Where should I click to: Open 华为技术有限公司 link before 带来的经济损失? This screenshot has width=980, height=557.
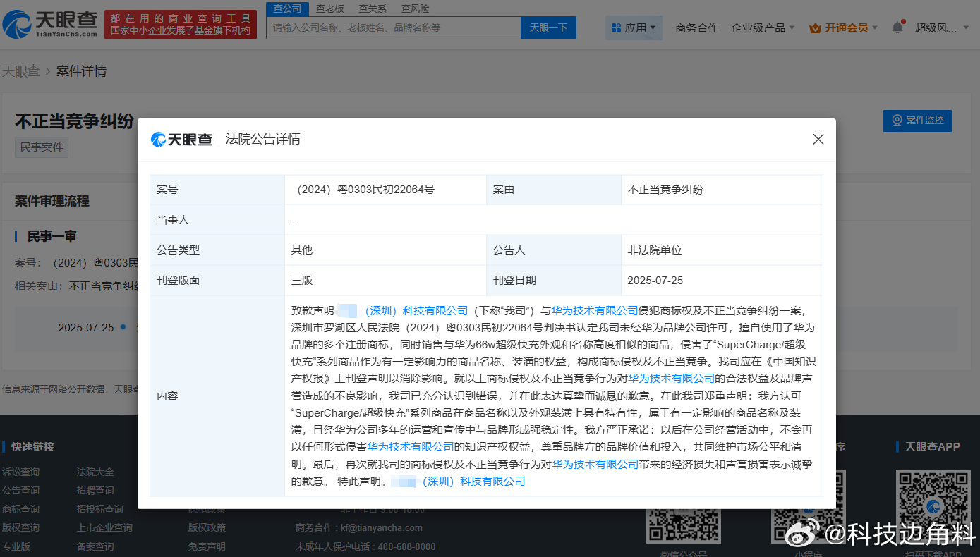pos(595,464)
